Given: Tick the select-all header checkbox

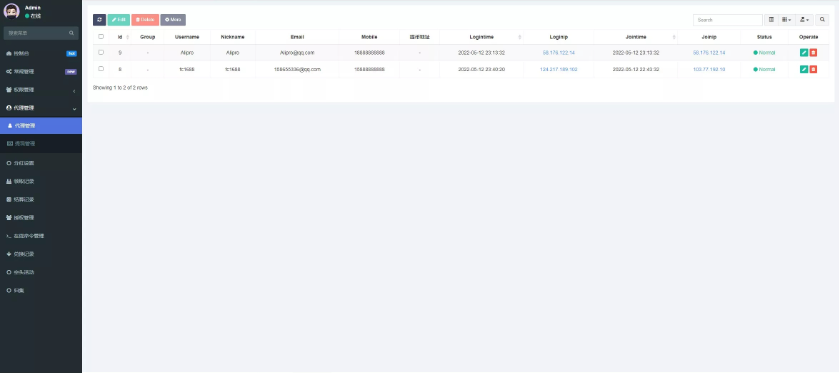Looking at the screenshot, I should point(101,37).
